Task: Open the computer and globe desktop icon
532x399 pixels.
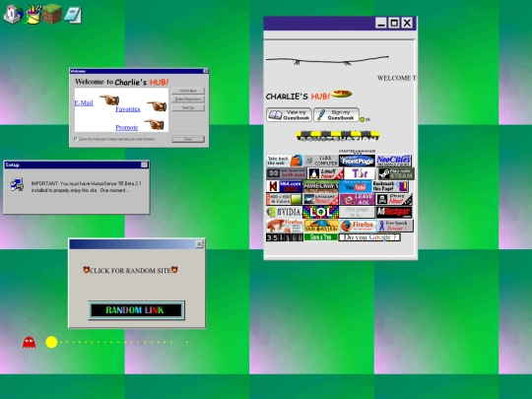Action: point(13,14)
